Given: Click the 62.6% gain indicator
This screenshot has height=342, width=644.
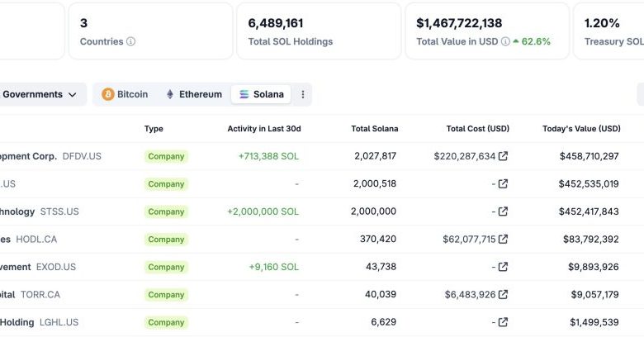Looking at the screenshot, I should click(532, 41).
